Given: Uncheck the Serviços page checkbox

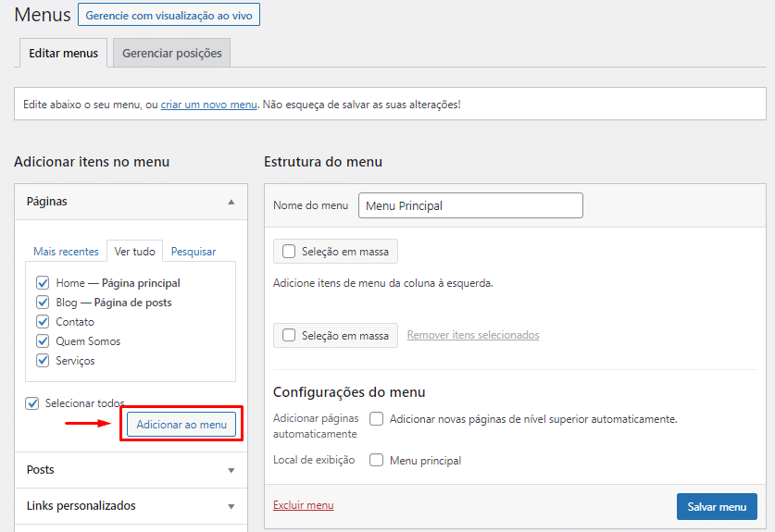Looking at the screenshot, I should point(43,361).
